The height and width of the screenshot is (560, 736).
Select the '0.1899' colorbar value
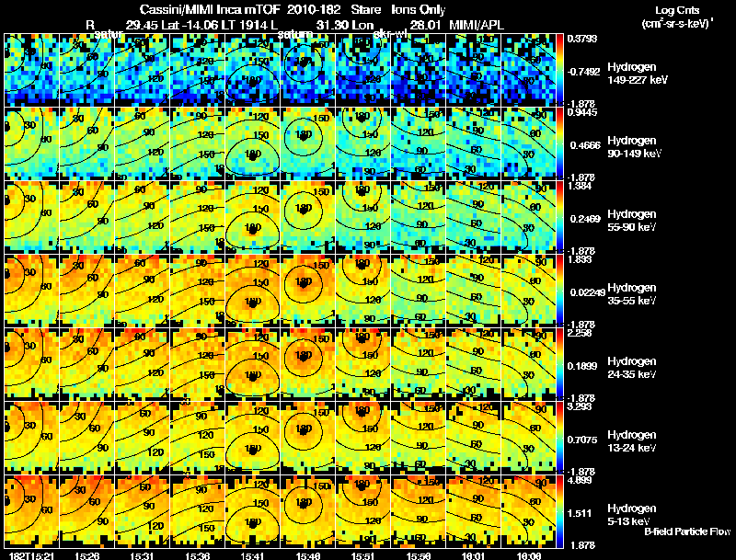(x=583, y=366)
